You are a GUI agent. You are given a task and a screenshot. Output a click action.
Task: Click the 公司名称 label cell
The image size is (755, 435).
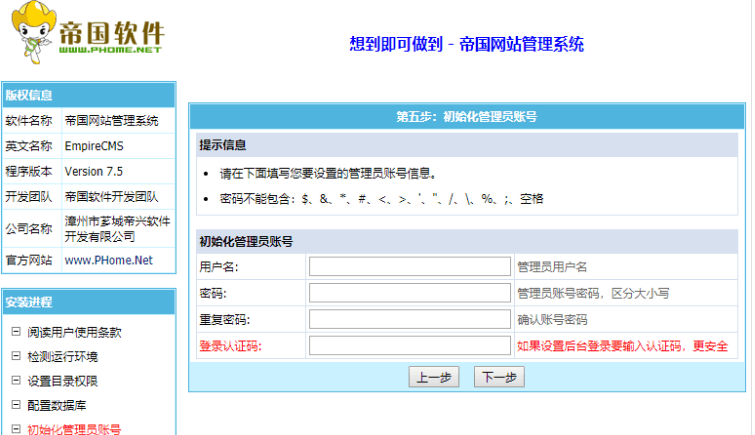pyautogui.click(x=32, y=228)
